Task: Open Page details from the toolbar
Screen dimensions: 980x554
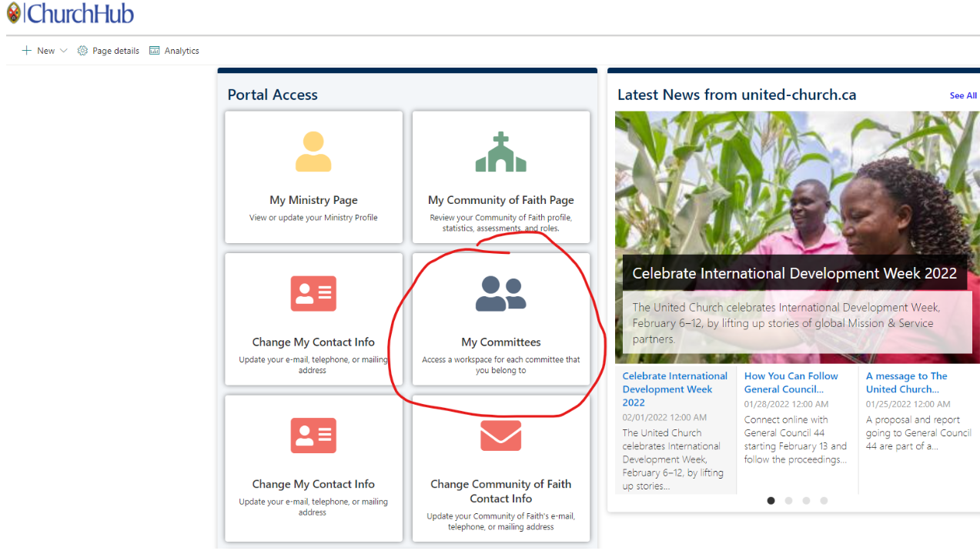Action: click(109, 51)
